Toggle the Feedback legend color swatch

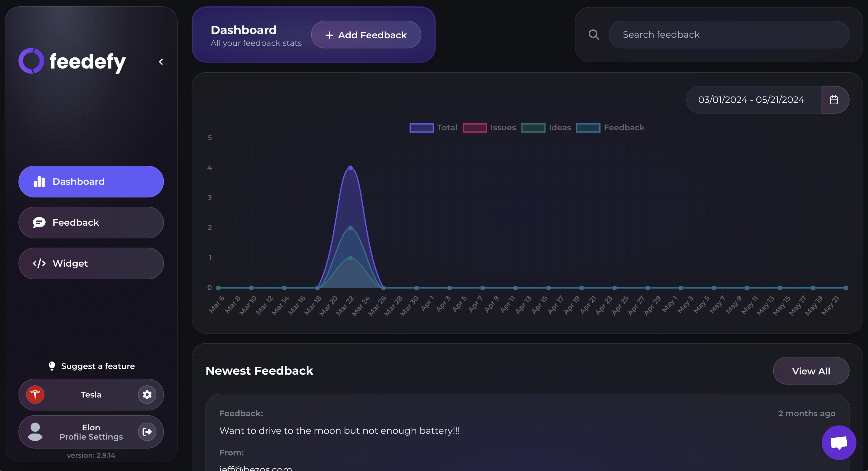tap(588, 128)
